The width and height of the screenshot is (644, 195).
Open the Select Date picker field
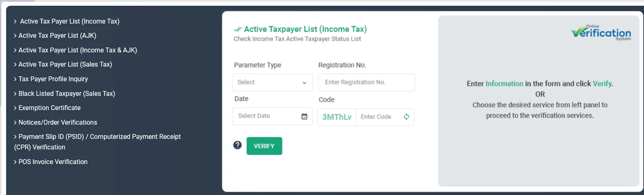pyautogui.click(x=272, y=116)
